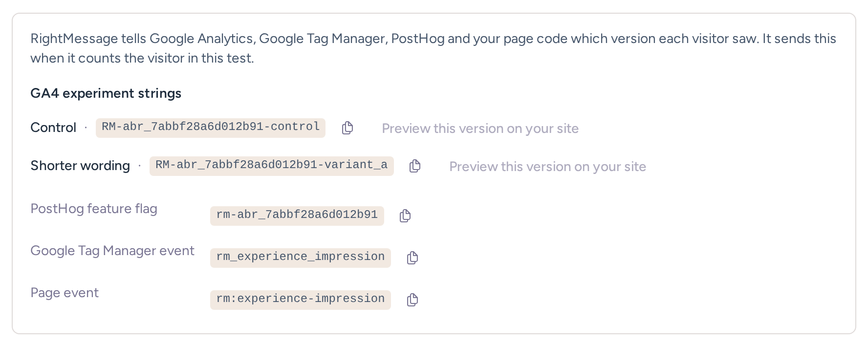Click the Shorter wording variant label

80,166
